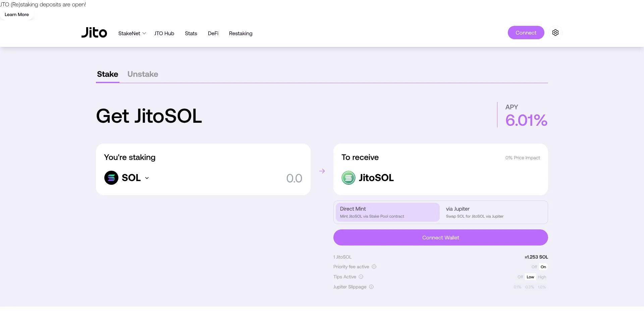Expand the StakeNet menu
644x333 pixels.
(132, 34)
